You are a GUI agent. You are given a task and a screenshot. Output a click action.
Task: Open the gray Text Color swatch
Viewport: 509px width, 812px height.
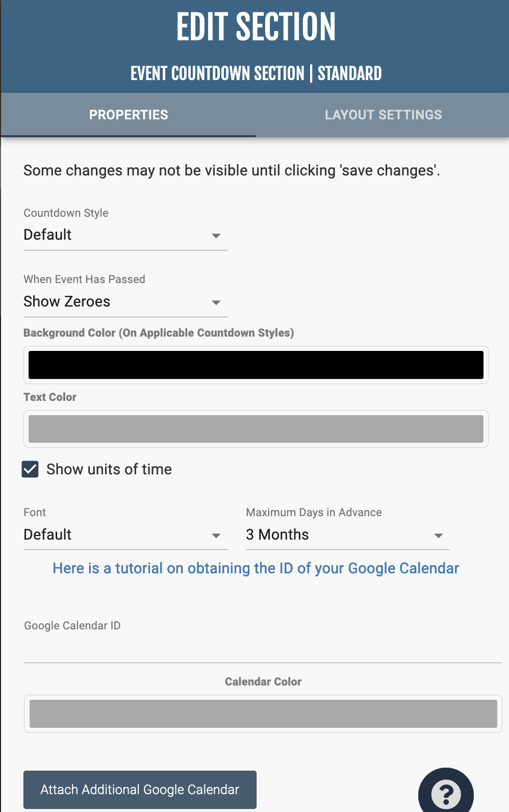point(256,429)
